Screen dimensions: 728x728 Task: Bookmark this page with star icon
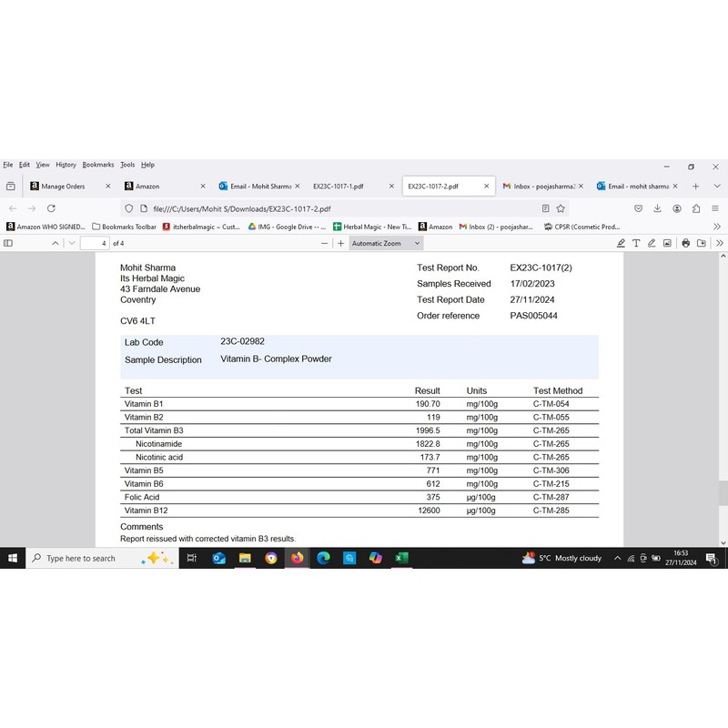coord(561,208)
